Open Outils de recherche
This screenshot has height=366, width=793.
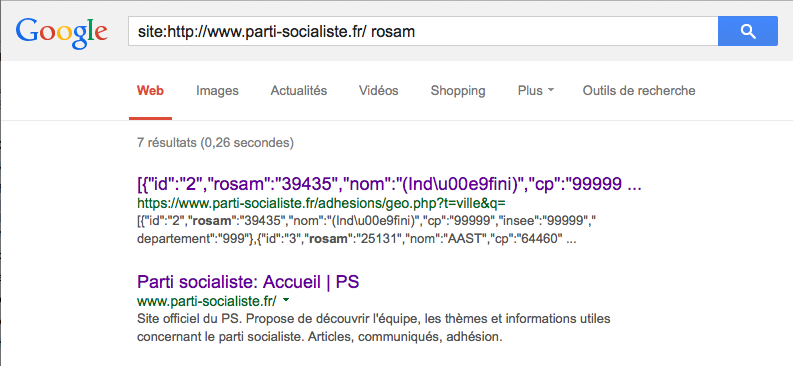click(639, 91)
